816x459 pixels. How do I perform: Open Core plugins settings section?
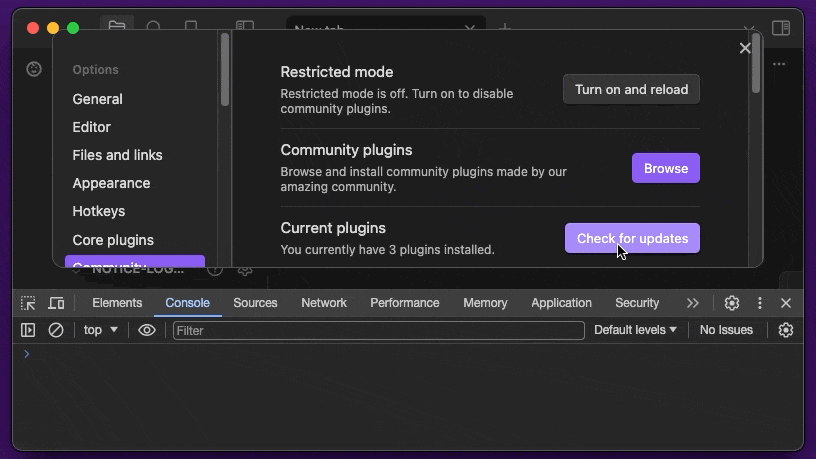point(113,240)
